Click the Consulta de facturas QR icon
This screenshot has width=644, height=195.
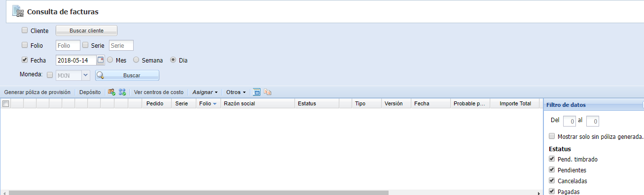click(18, 10)
